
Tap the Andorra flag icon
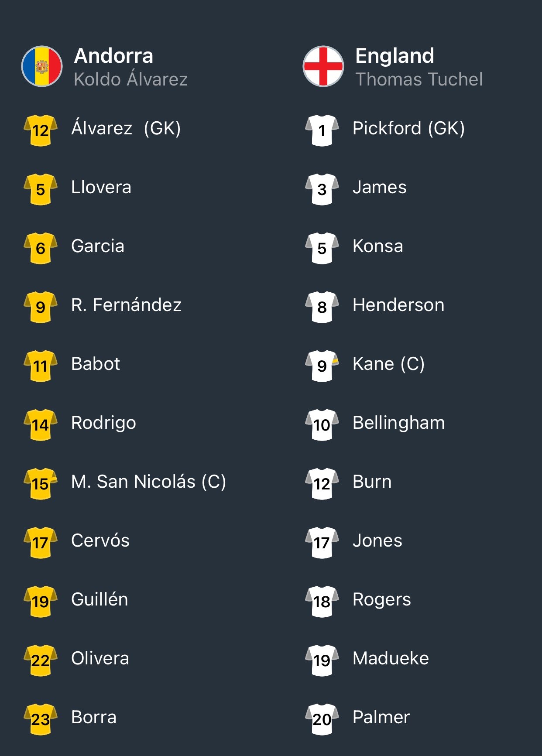tap(42, 66)
